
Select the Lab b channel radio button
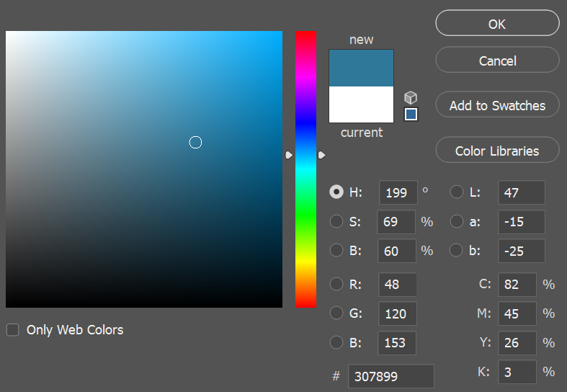(x=456, y=250)
